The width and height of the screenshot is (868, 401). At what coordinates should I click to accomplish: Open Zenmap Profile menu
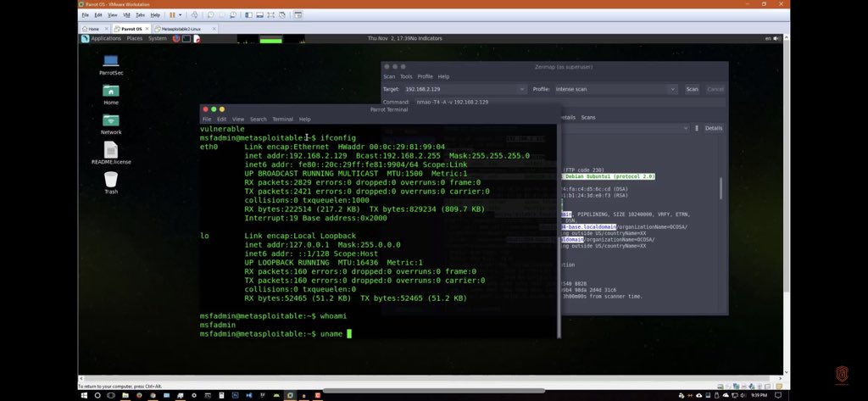(x=426, y=76)
